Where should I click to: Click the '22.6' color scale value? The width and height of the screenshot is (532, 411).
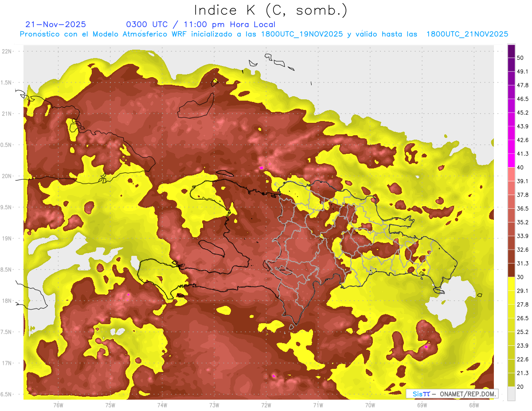(522, 359)
